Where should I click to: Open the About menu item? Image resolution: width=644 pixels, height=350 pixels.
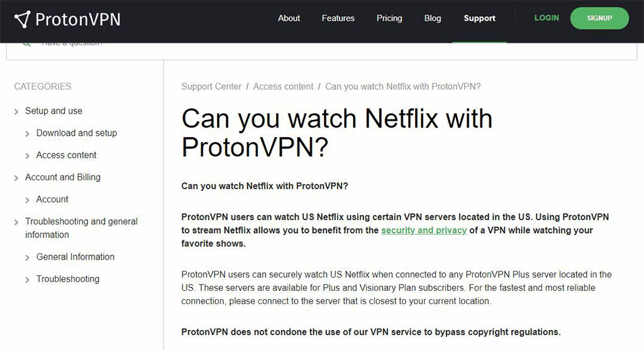tap(289, 18)
